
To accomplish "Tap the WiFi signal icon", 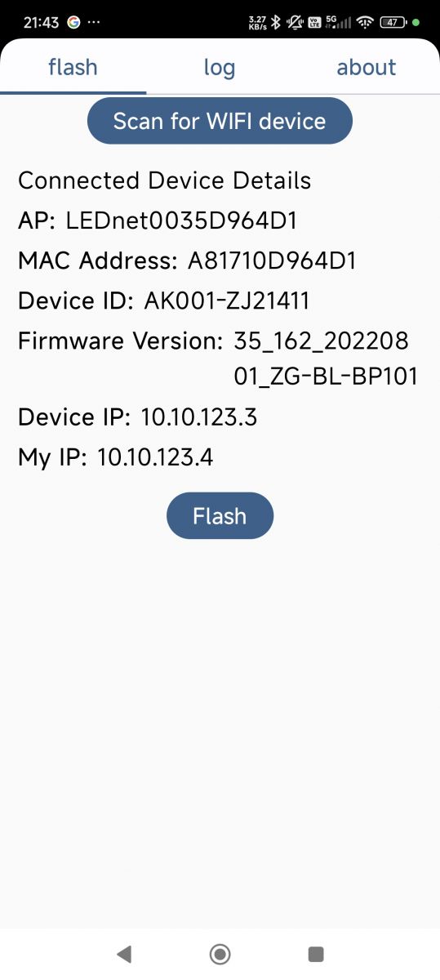I will 365,22.
